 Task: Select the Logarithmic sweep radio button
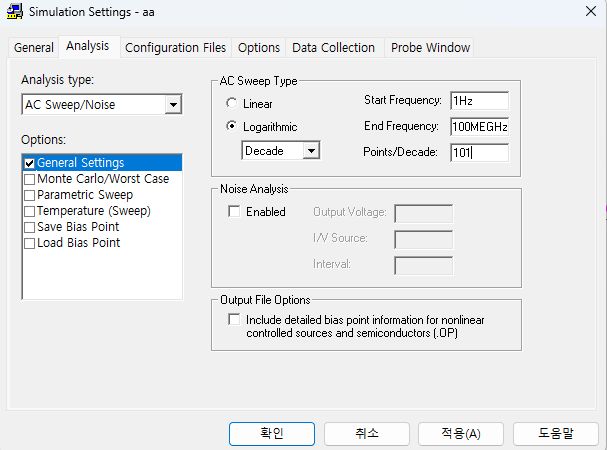(x=231, y=126)
